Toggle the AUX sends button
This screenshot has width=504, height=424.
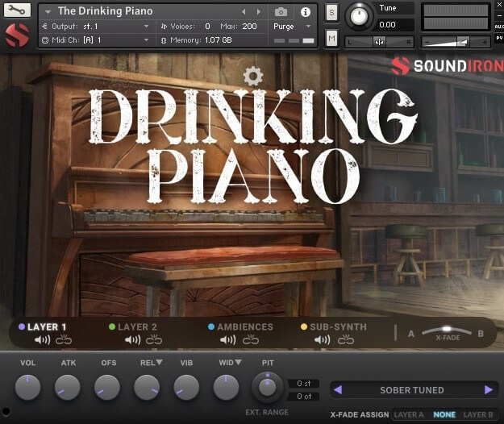499,27
